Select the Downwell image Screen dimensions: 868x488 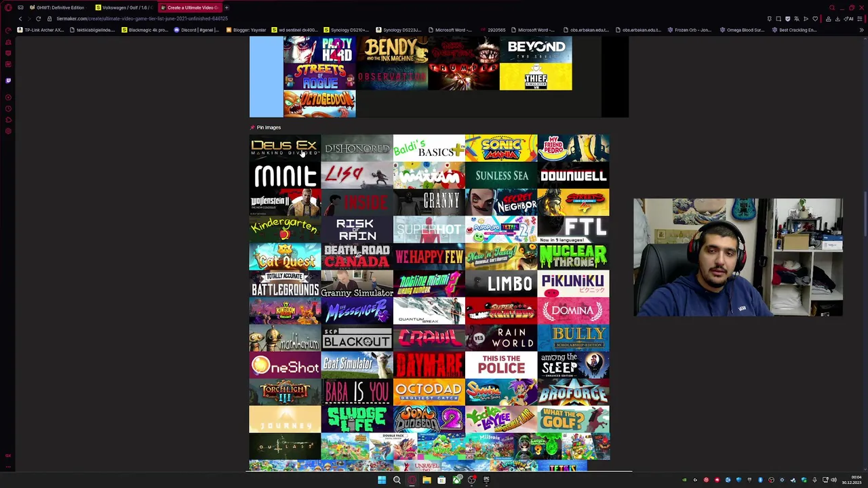[x=573, y=175]
